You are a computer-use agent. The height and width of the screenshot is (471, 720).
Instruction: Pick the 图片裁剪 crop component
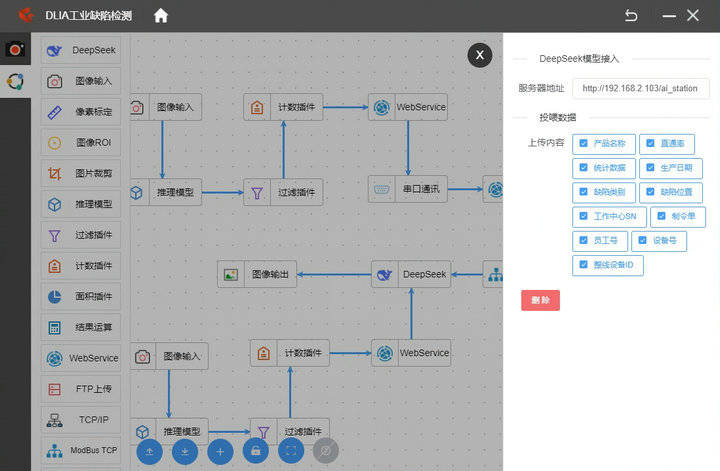click(x=81, y=173)
